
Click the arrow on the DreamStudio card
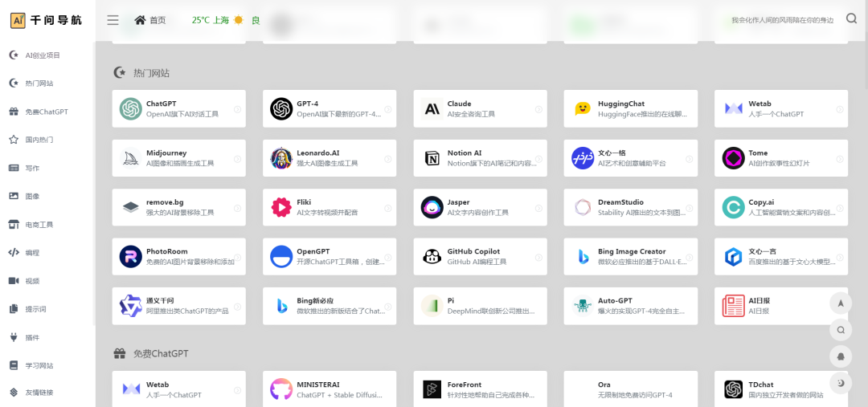pyautogui.click(x=689, y=208)
